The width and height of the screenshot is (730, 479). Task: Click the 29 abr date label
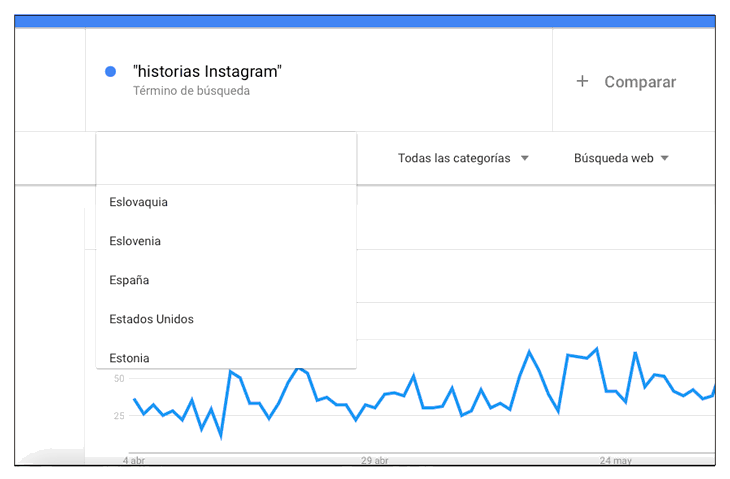[x=375, y=461]
